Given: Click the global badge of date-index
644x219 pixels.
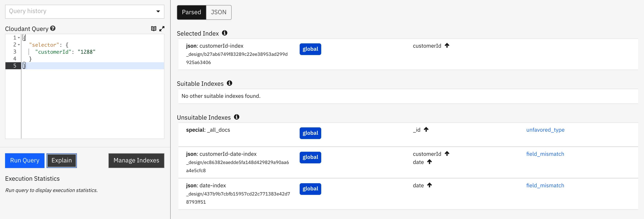Looking at the screenshot, I should point(310,189).
